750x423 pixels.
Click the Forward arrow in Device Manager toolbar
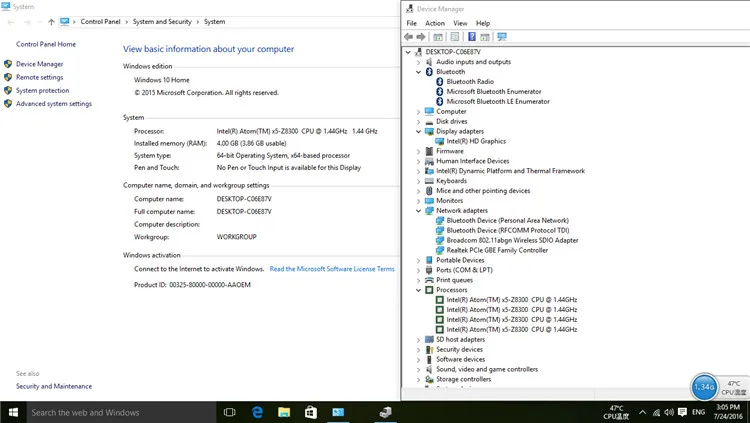tap(421, 37)
